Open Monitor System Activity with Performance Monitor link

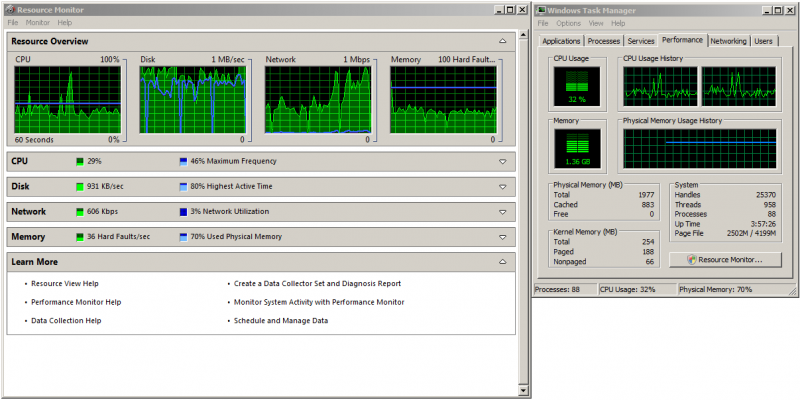coord(319,302)
